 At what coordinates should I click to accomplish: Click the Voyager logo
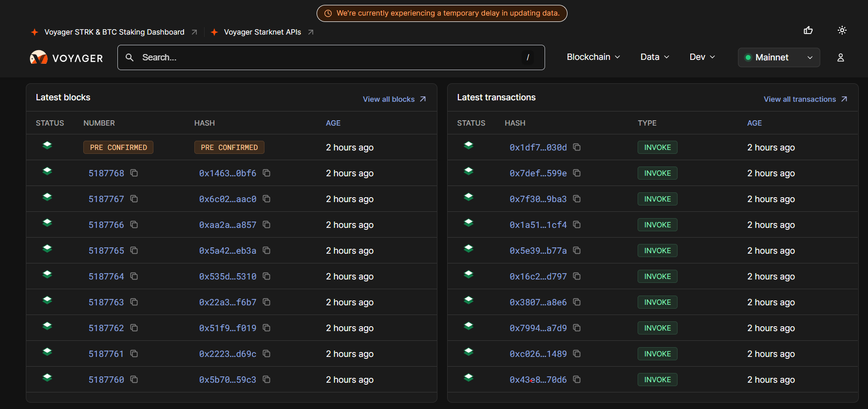tap(67, 58)
